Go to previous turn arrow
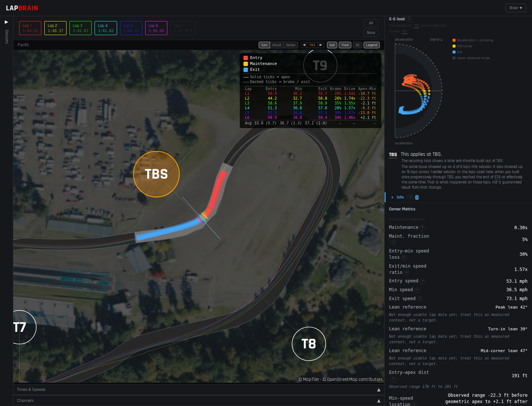The width and height of the screenshot is (532, 406). pos(304,45)
